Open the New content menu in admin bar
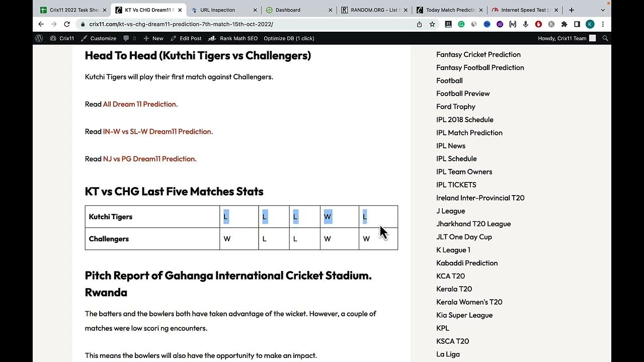Screen dimensions: 644x362 point(153,38)
